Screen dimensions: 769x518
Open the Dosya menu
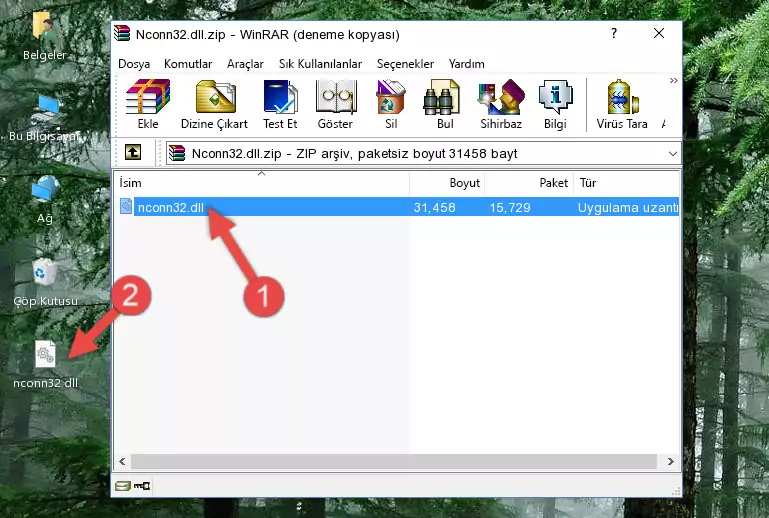pyautogui.click(x=134, y=64)
